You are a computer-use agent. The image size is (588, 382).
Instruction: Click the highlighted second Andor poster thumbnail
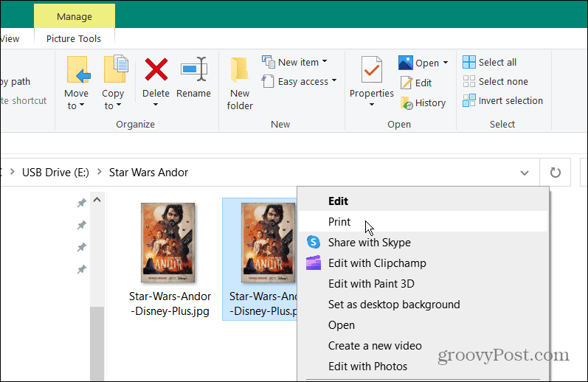(268, 243)
